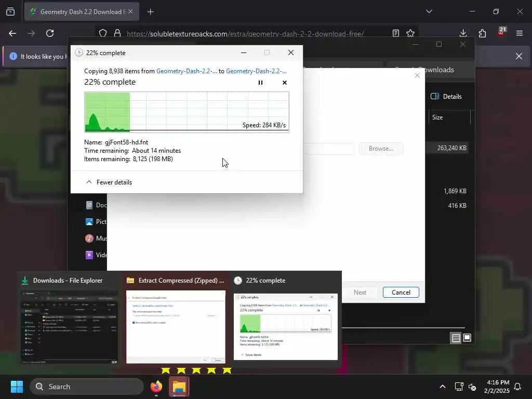Open the clock showing 4:16 PM
This screenshot has width=532, height=399.
(x=497, y=387)
